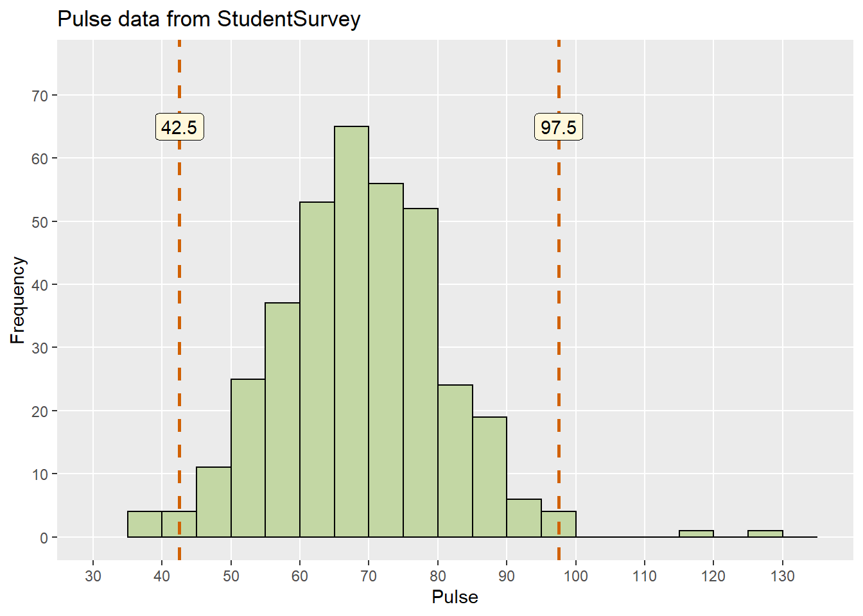The image size is (863, 616).
Task: Click the x-axis tick label 30
Action: pyautogui.click(x=93, y=576)
